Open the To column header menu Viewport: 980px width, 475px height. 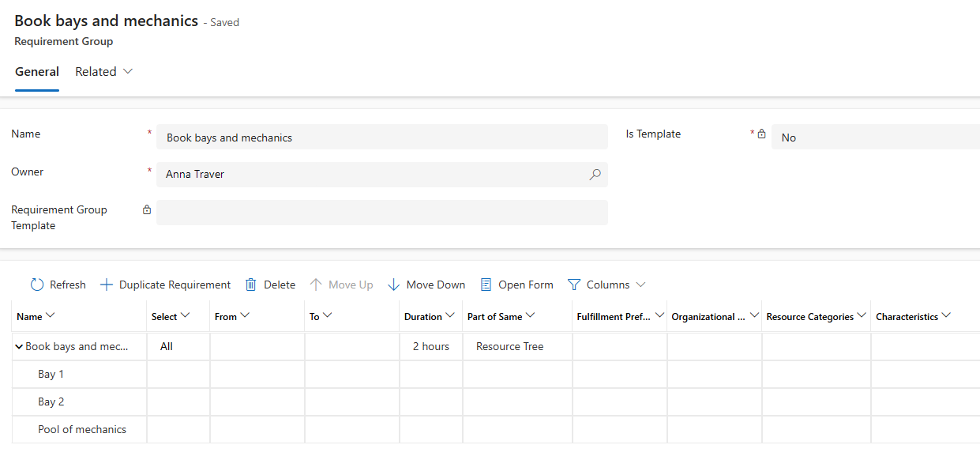click(x=328, y=316)
